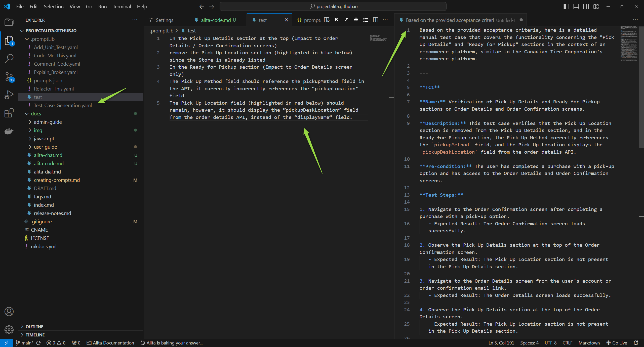Open more actions in right editor group
644x347 pixels.
click(635, 20)
